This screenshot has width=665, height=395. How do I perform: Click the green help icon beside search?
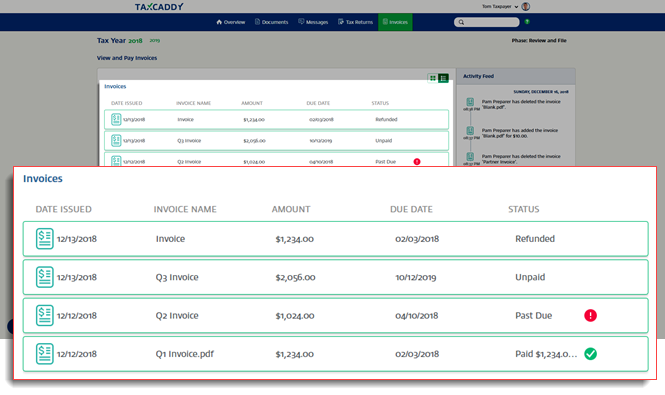point(527,22)
